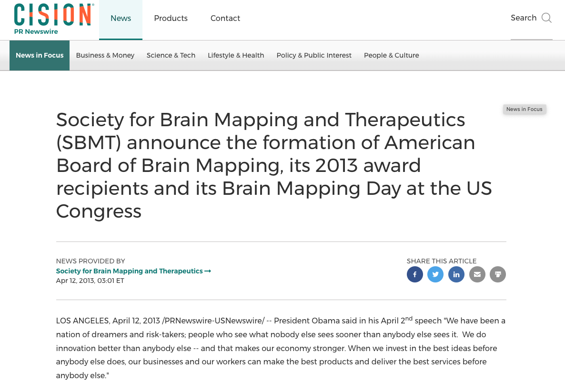
Task: Switch to the Business & Money tab
Action: point(105,55)
